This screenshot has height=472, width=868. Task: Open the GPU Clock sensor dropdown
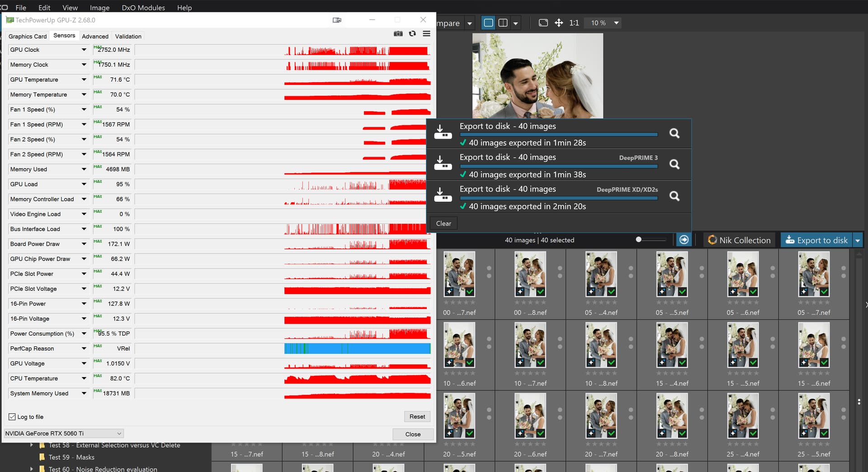[x=84, y=50]
